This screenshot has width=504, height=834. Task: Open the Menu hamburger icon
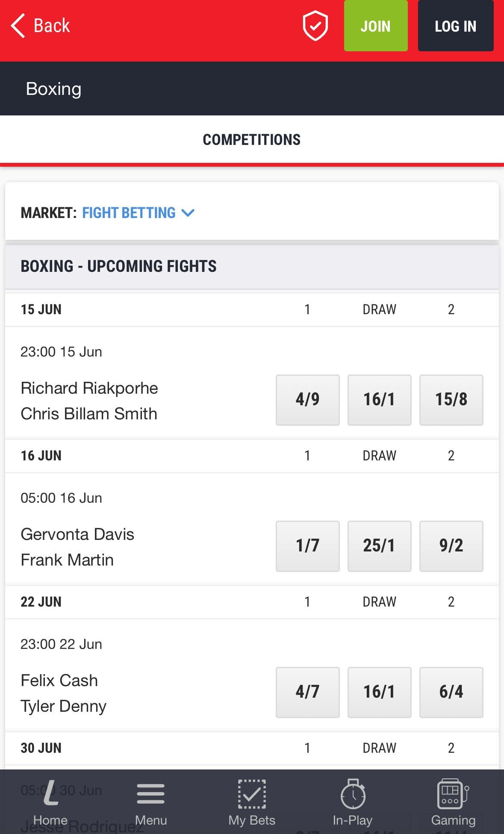pos(150,799)
